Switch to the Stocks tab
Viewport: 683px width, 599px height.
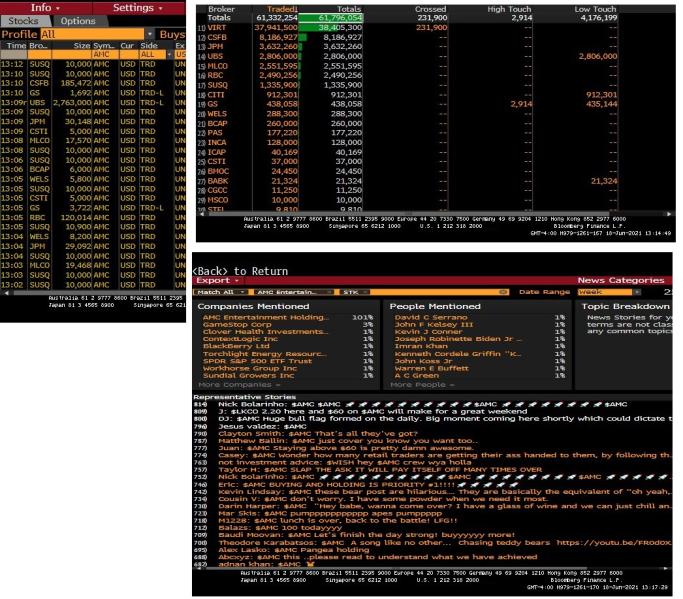(23, 20)
